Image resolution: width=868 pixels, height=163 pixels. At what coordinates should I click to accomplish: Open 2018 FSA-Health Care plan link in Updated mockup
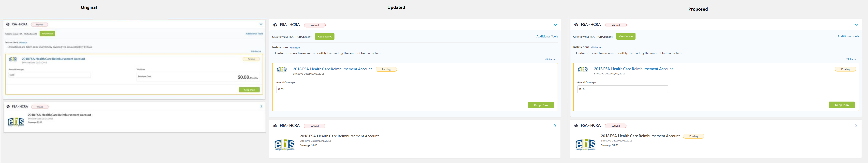[x=332, y=69]
